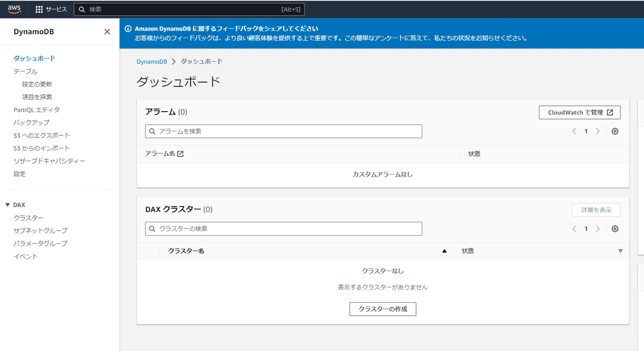
Task: Click the 状態 header in alarm table
Action: click(x=474, y=154)
